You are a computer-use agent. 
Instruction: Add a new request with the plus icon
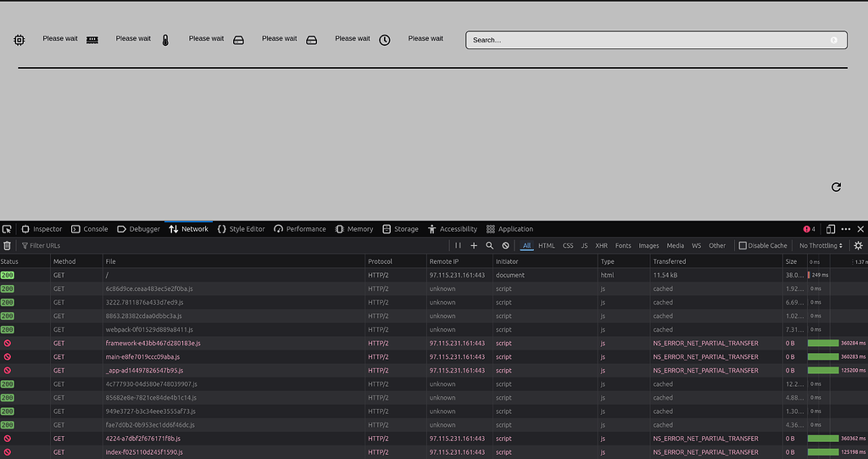click(x=474, y=245)
